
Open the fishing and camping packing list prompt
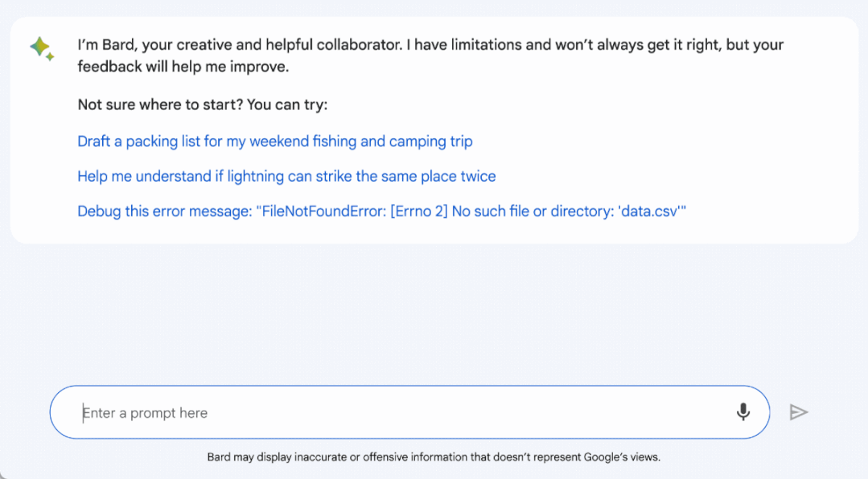coord(274,141)
